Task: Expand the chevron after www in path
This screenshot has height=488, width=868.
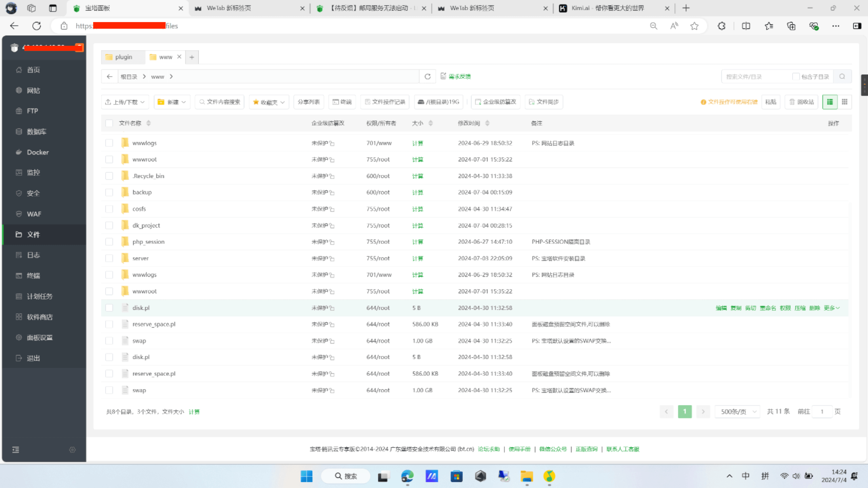Action: (171, 77)
